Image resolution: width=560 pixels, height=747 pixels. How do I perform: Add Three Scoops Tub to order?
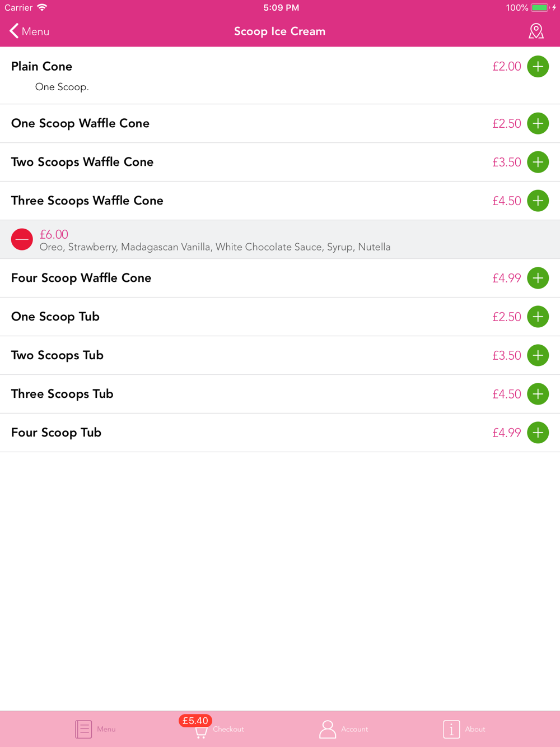pos(538,394)
